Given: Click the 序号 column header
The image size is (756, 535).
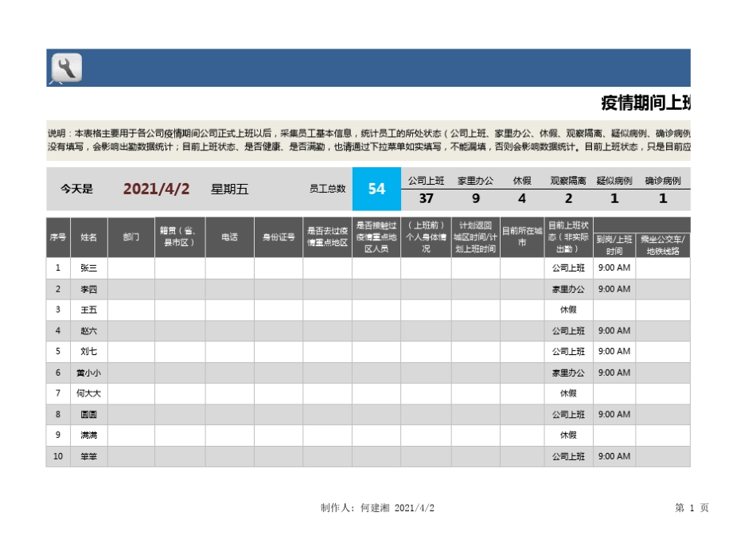Looking at the screenshot, I should (58, 237).
